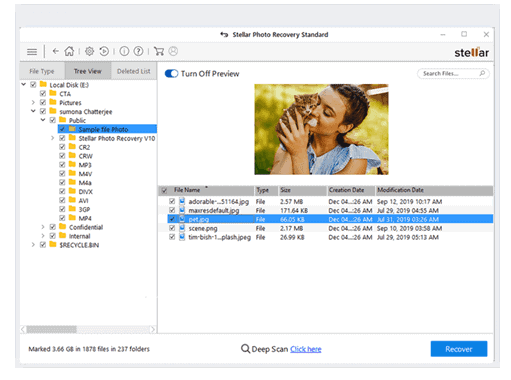Click the tree horizontal scrollbar thumb
Image resolution: width=511 pixels, height=380 pixels.
(52, 329)
